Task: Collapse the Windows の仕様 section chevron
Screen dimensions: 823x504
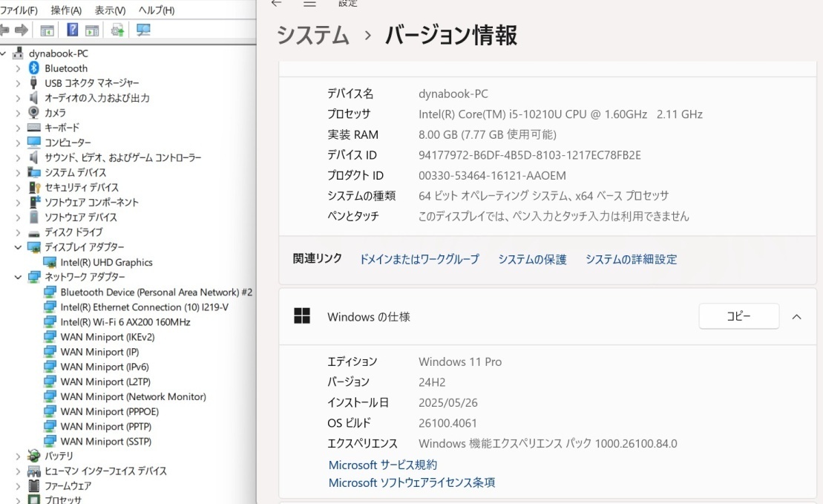Action: [x=796, y=317]
